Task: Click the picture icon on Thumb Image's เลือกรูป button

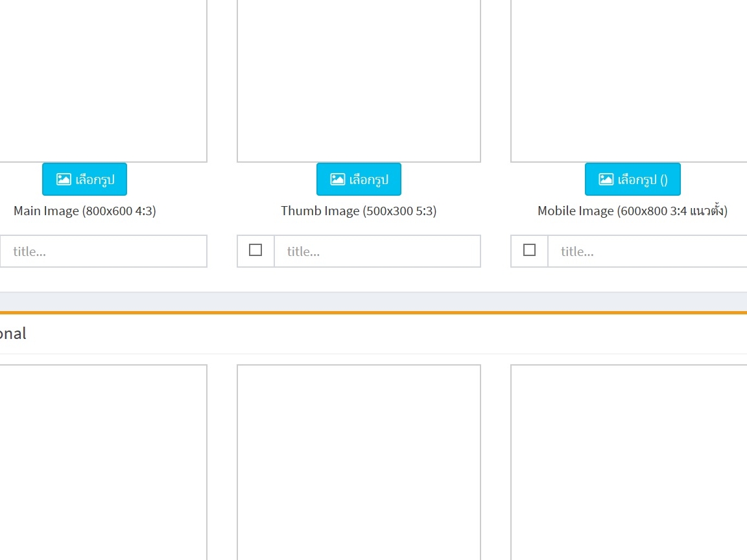Action: 337,180
